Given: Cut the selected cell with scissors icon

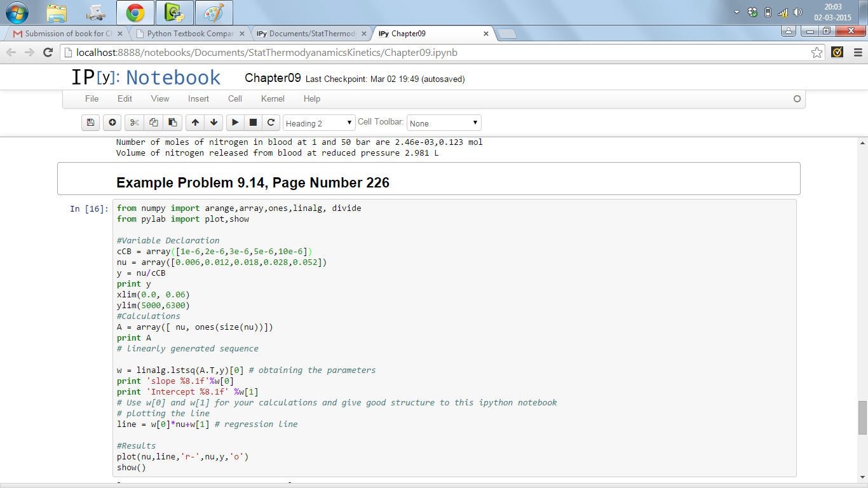Looking at the screenshot, I should (x=134, y=123).
